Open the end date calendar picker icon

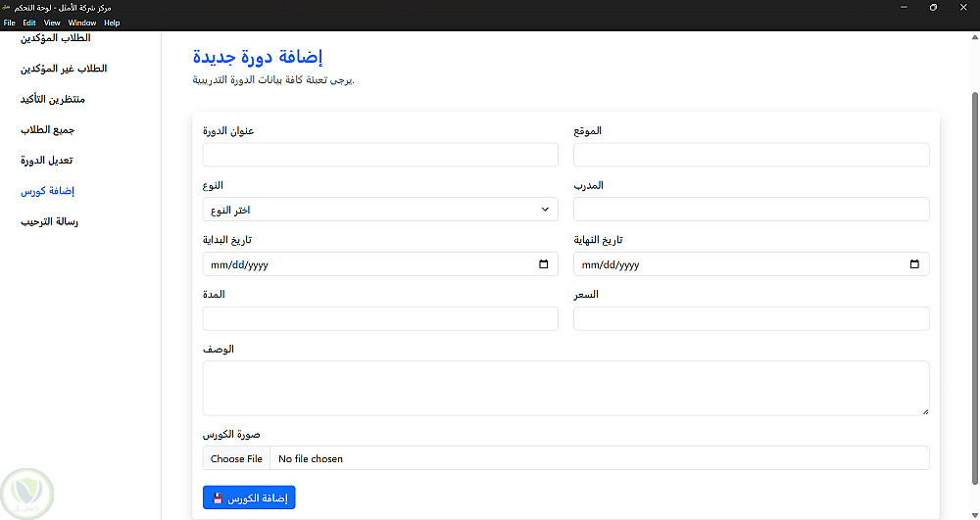914,264
